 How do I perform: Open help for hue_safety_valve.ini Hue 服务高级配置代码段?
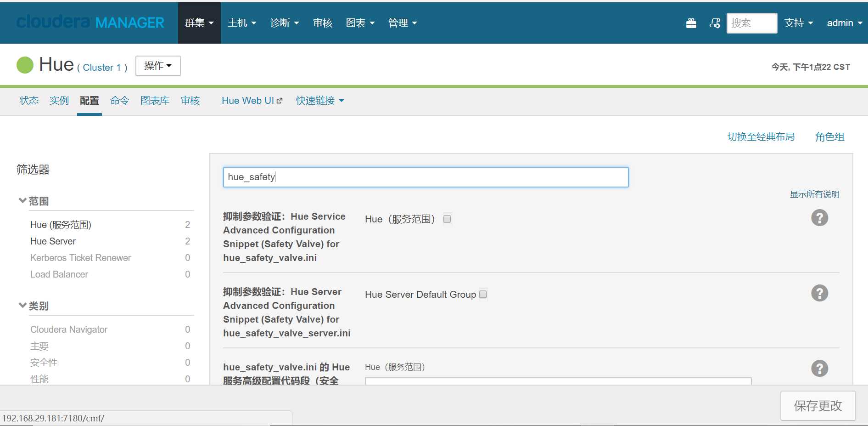point(819,369)
